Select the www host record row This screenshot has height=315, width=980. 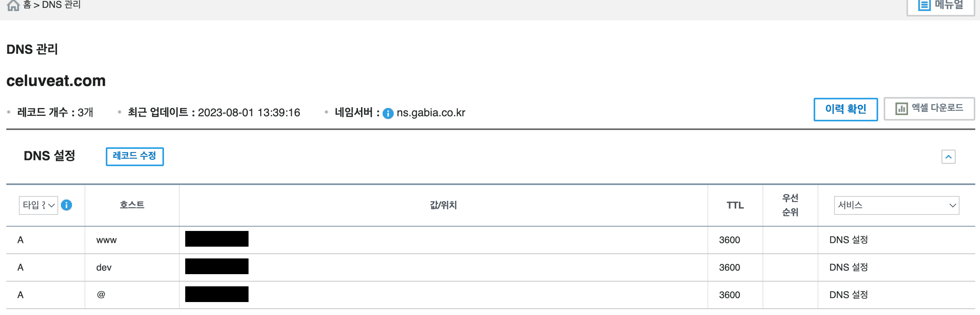coord(490,240)
